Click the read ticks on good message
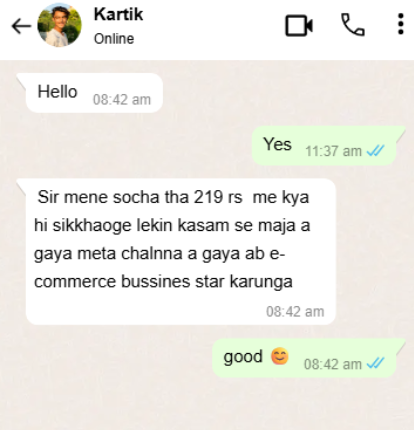The image size is (414, 430). point(375,364)
